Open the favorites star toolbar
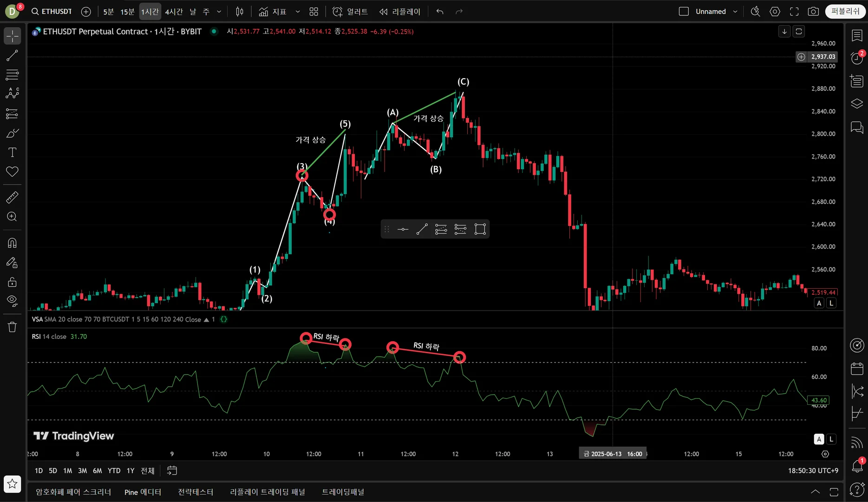This screenshot has height=502, width=868. (x=13, y=484)
